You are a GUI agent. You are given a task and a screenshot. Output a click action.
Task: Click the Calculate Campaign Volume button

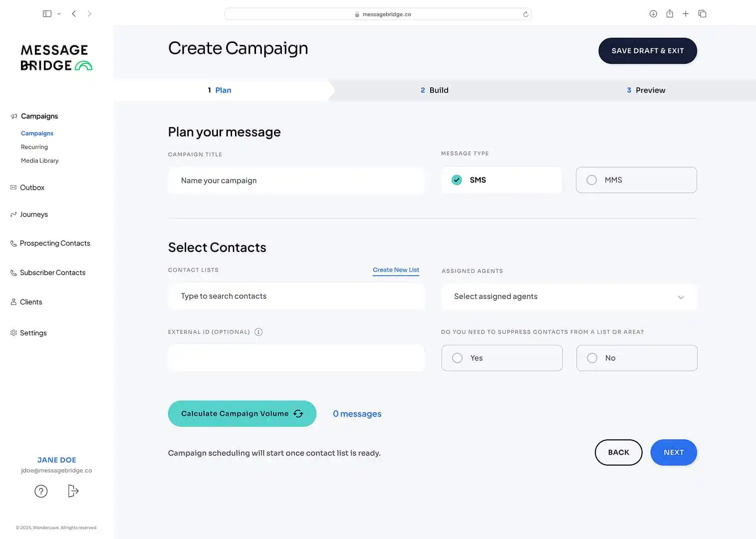242,414
